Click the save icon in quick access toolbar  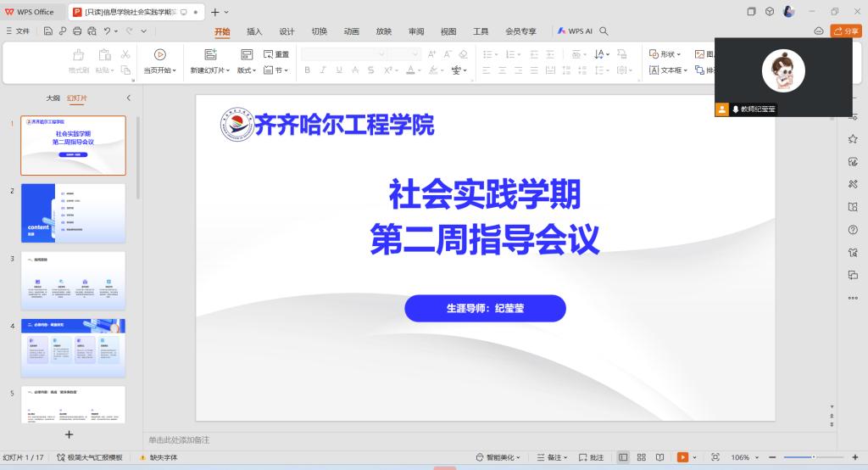[x=49, y=31]
